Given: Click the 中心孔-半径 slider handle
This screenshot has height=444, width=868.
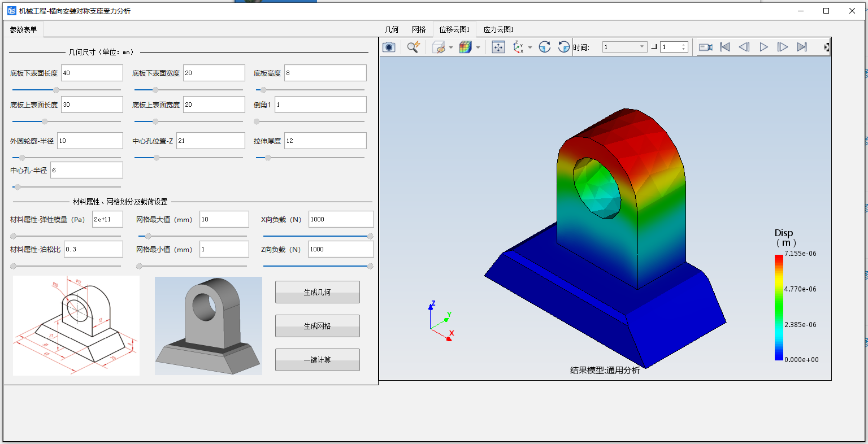Looking at the screenshot, I should pos(18,187).
